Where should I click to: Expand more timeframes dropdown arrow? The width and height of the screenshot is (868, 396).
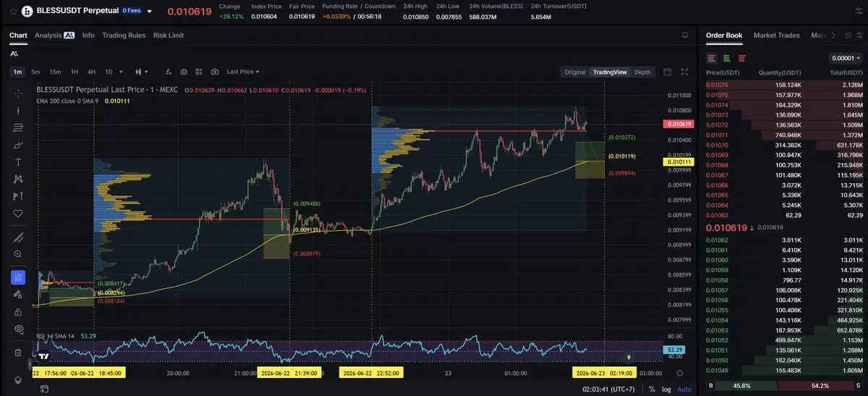[121, 72]
